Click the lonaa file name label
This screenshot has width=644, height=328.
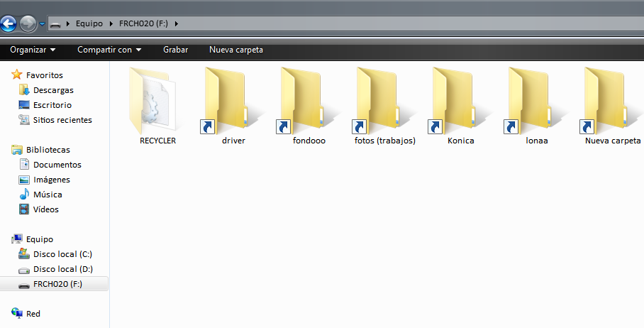[x=537, y=141]
